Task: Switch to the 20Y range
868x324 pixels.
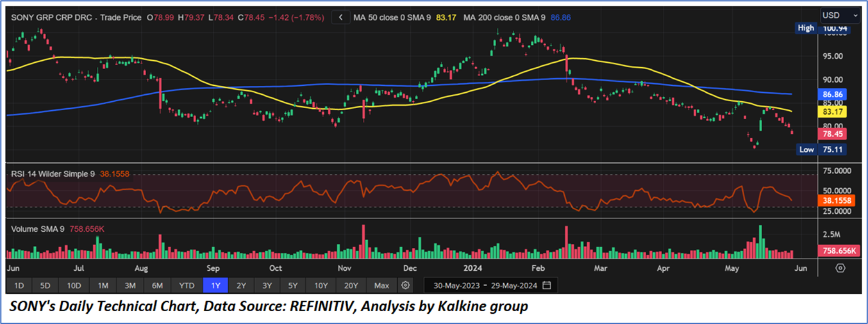Action: [351, 285]
